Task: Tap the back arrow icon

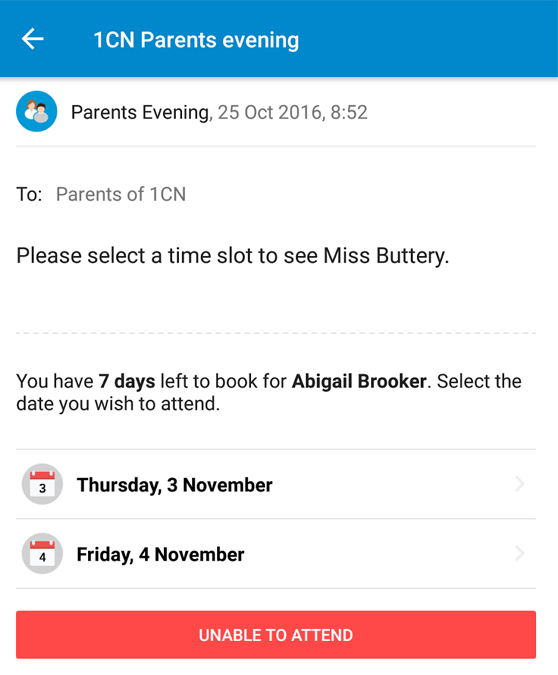Action: (x=33, y=39)
